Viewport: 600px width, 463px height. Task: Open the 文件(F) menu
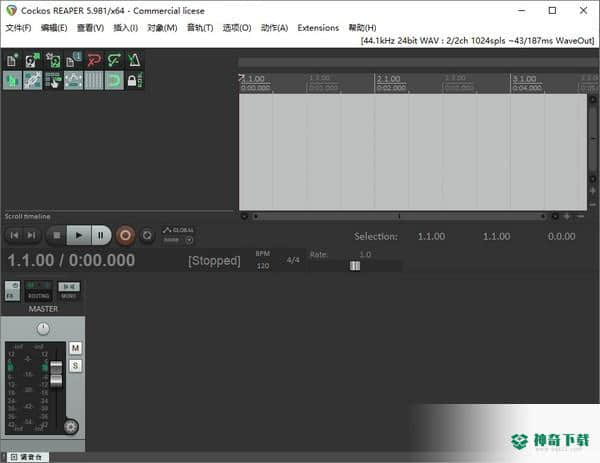(x=18, y=28)
